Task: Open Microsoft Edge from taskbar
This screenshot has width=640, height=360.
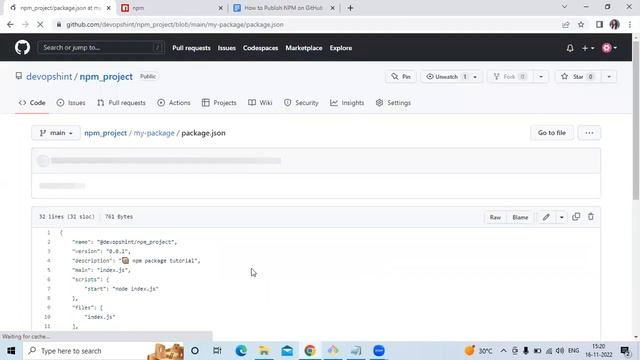Action: 241,351
